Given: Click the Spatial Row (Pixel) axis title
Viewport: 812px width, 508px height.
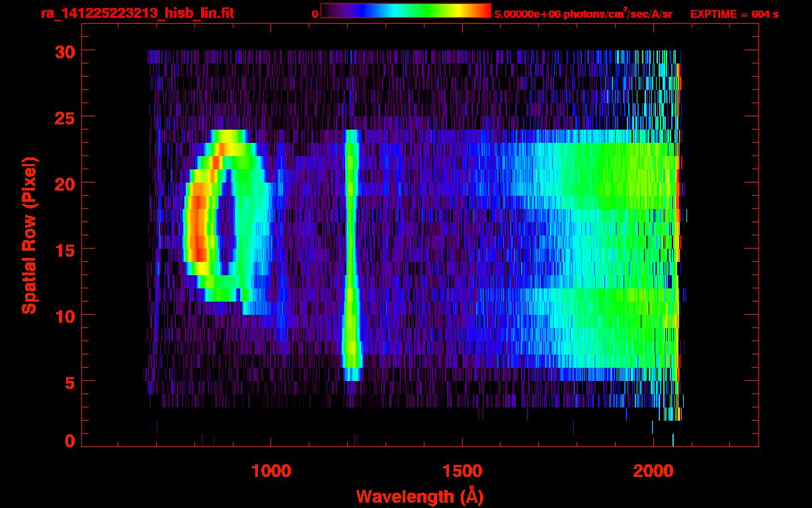Looking at the screenshot, I should (29, 235).
